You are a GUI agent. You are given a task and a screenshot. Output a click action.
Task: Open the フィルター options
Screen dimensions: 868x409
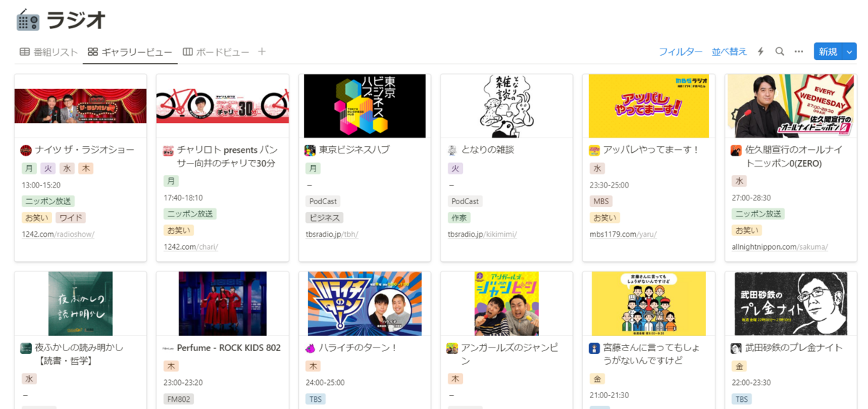tap(681, 51)
